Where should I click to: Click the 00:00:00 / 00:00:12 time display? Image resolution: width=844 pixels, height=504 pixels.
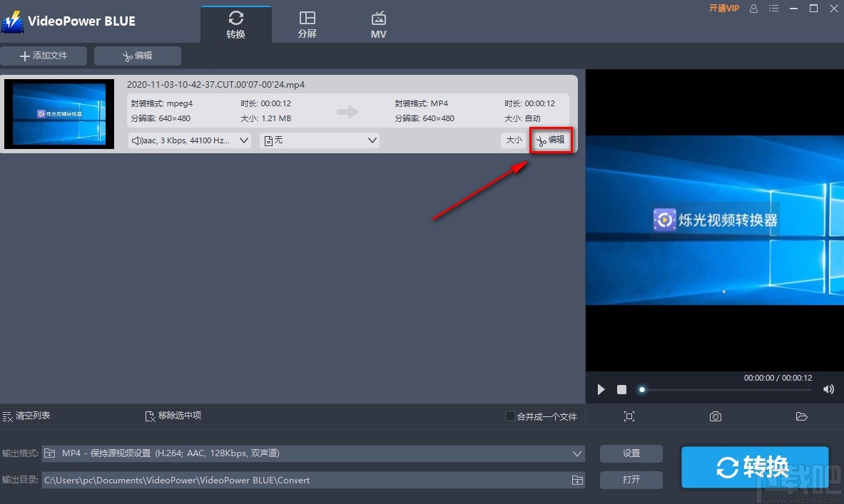[778, 378]
